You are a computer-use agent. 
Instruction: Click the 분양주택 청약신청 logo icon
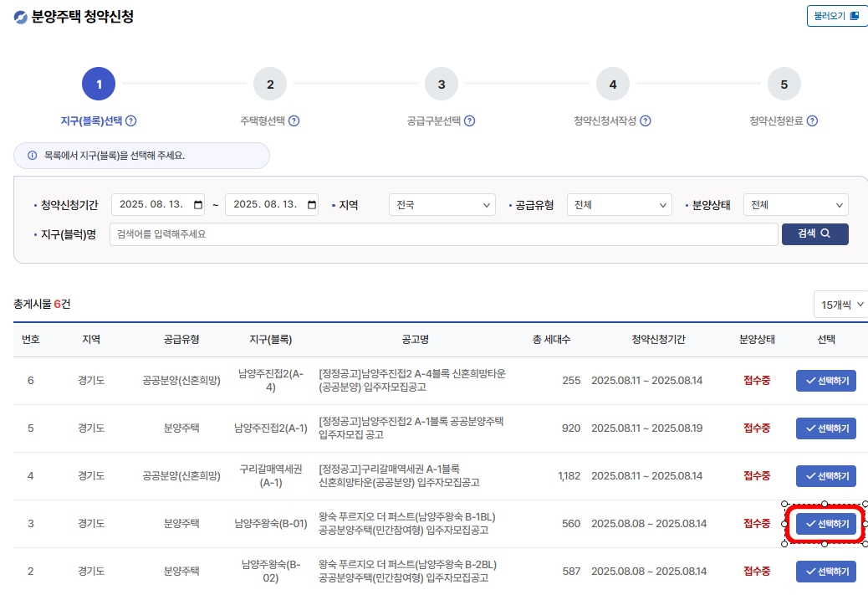click(x=20, y=18)
